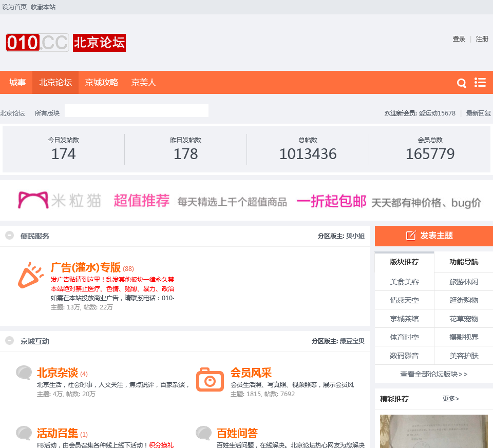Open 花草宠物 board link
493x448 pixels.
[464, 319]
